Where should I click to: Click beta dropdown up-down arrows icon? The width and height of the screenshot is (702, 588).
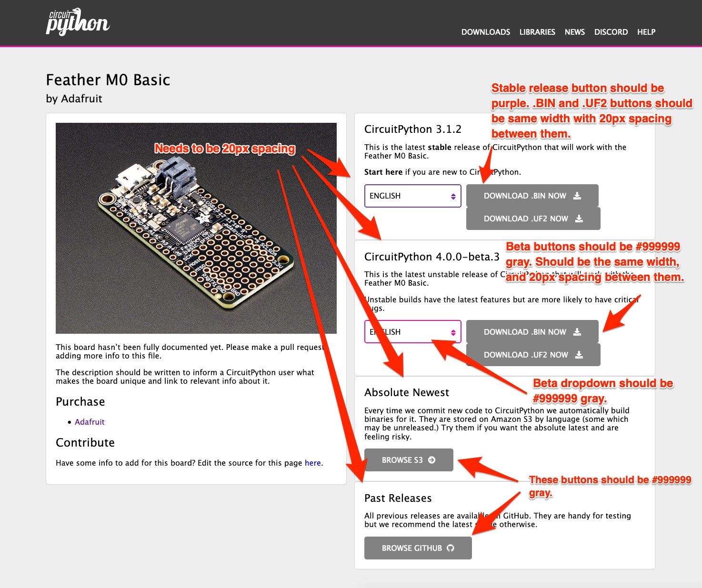453,332
